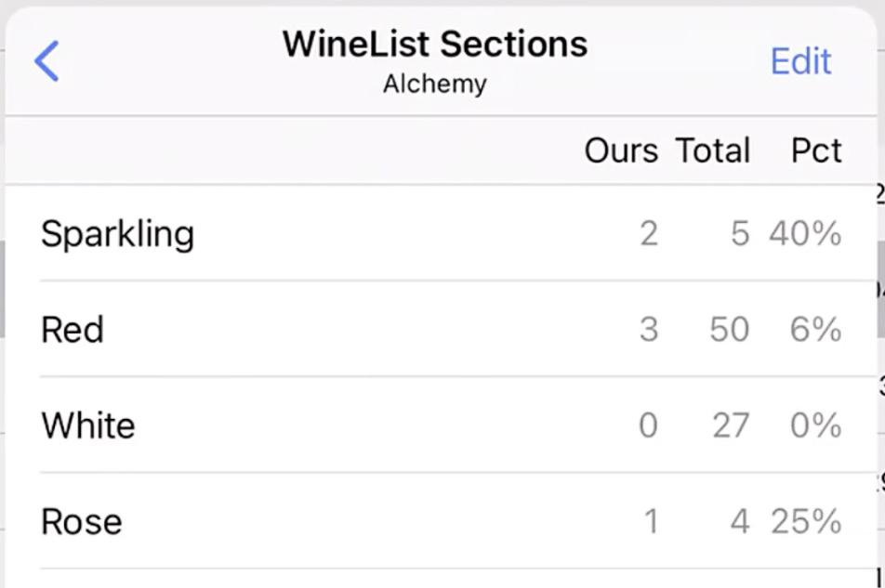Click the 40% value for Sparkling
Screen dimensions: 885x588
(805, 233)
